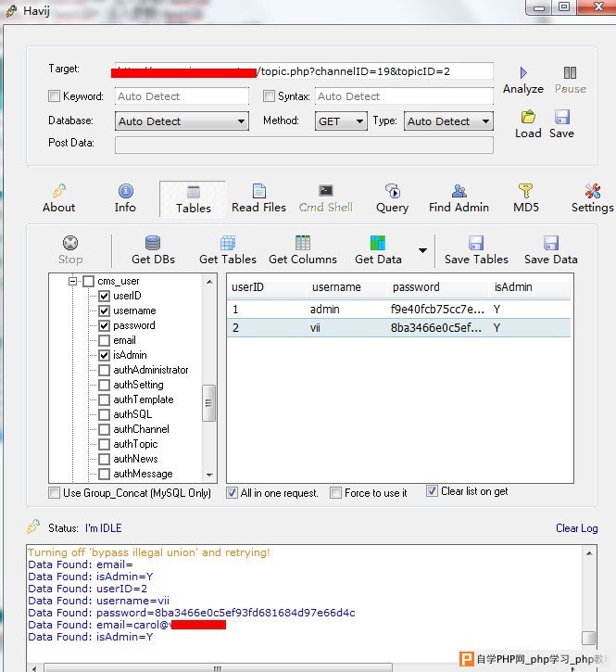616x672 pixels.
Task: Check the authAdministrator column checkbox
Action: point(104,370)
